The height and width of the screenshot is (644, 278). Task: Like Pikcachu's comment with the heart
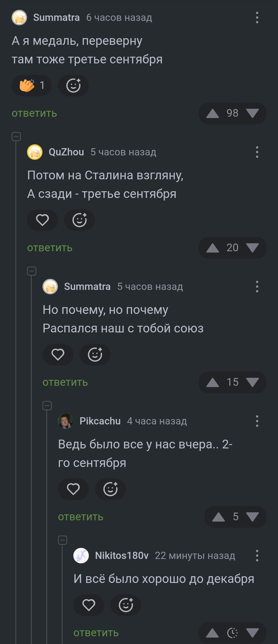click(73, 489)
